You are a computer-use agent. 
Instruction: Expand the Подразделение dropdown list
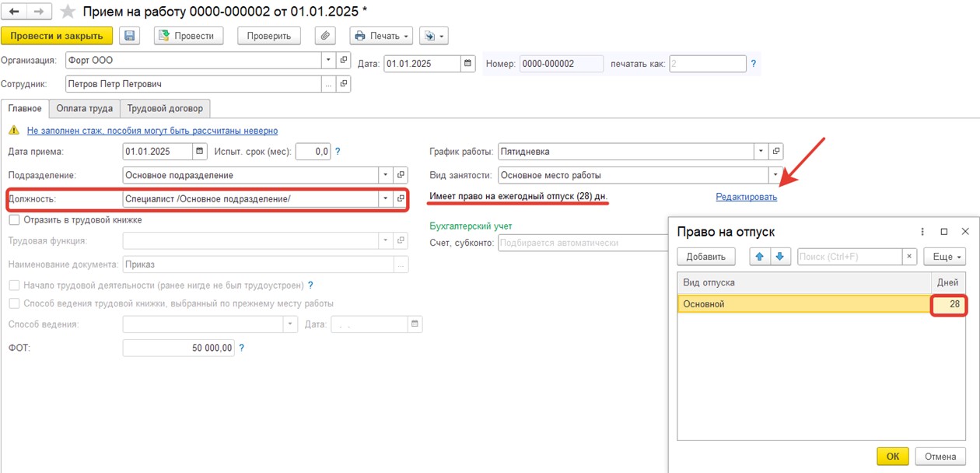coord(385,175)
